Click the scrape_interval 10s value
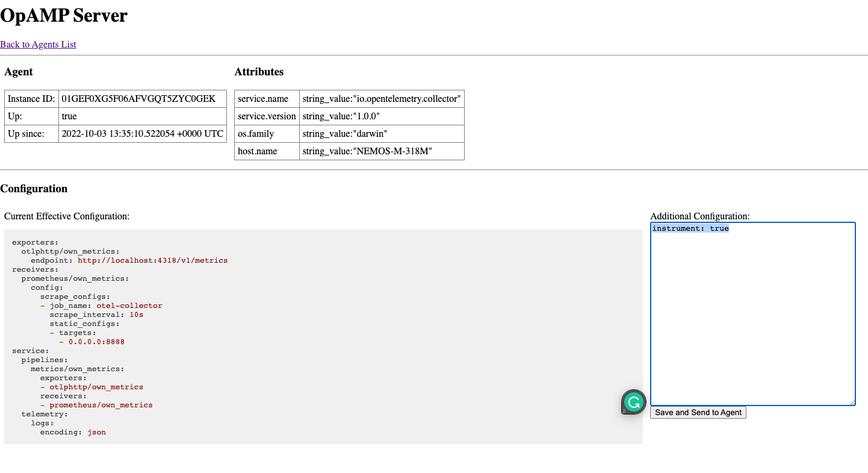 [x=137, y=314]
